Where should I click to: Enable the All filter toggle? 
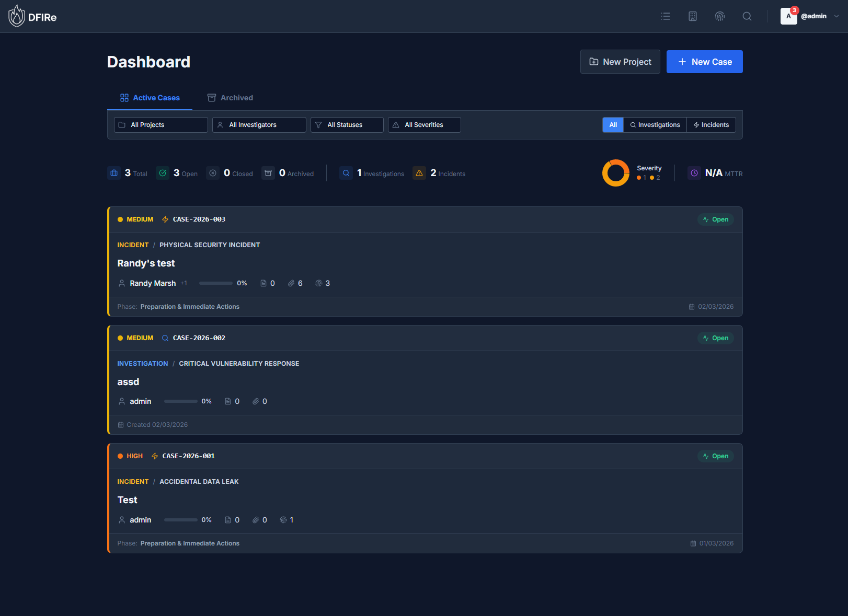(613, 125)
